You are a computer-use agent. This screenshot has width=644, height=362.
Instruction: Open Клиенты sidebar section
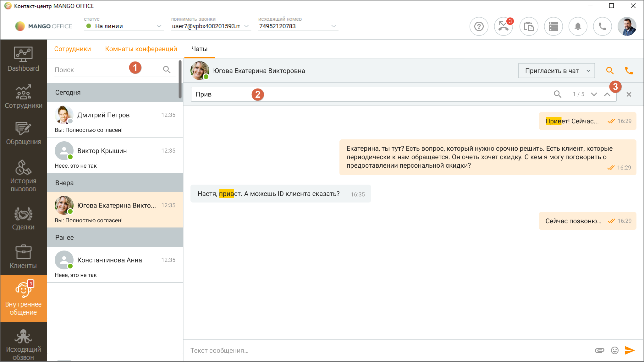[x=23, y=257]
